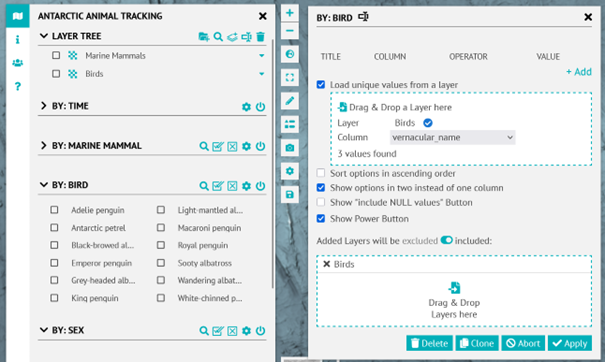Toggle excluded/included switch for added layers
Image resolution: width=605 pixels, height=362 pixels.
[446, 240]
